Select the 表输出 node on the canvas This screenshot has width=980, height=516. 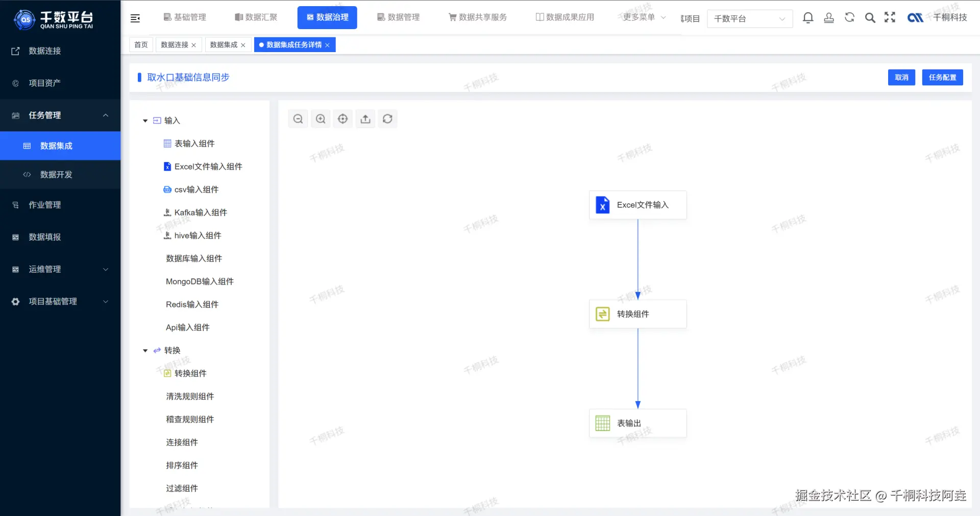click(x=638, y=423)
